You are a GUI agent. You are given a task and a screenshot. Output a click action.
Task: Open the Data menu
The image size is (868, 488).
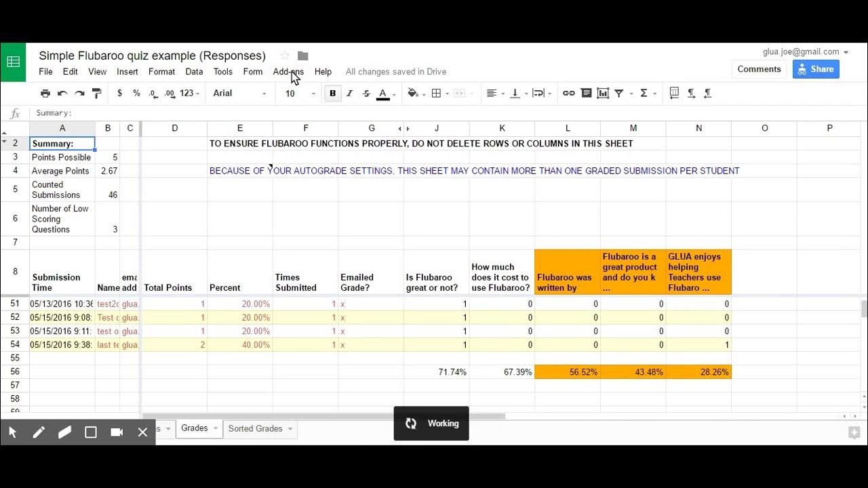click(194, 72)
